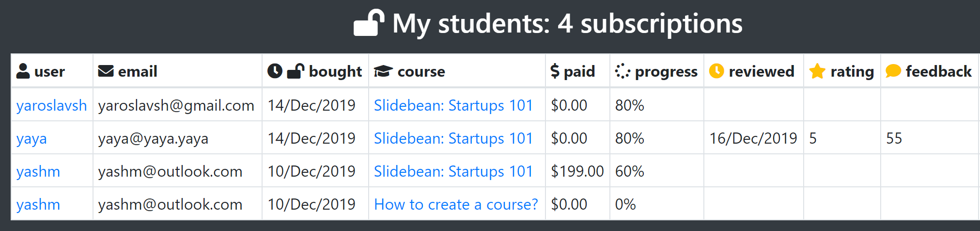
Task: Click the unlock icon beside the page title
Action: coord(369,23)
